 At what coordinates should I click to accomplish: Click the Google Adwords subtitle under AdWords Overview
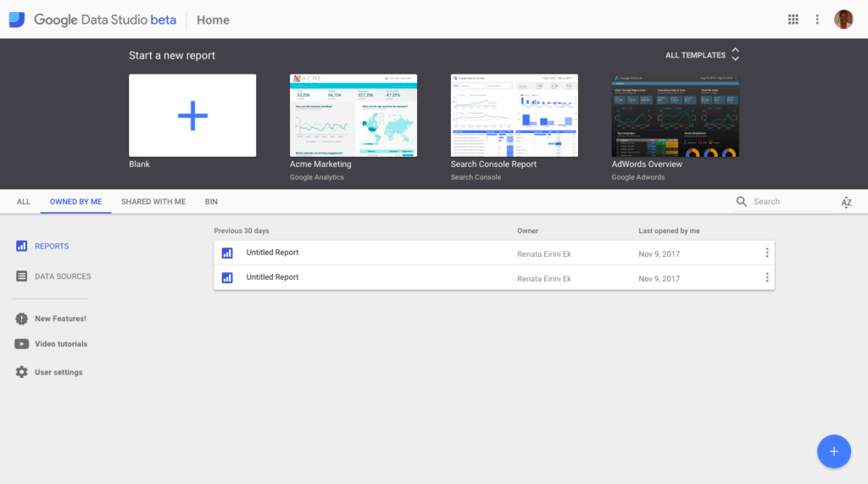(637, 177)
